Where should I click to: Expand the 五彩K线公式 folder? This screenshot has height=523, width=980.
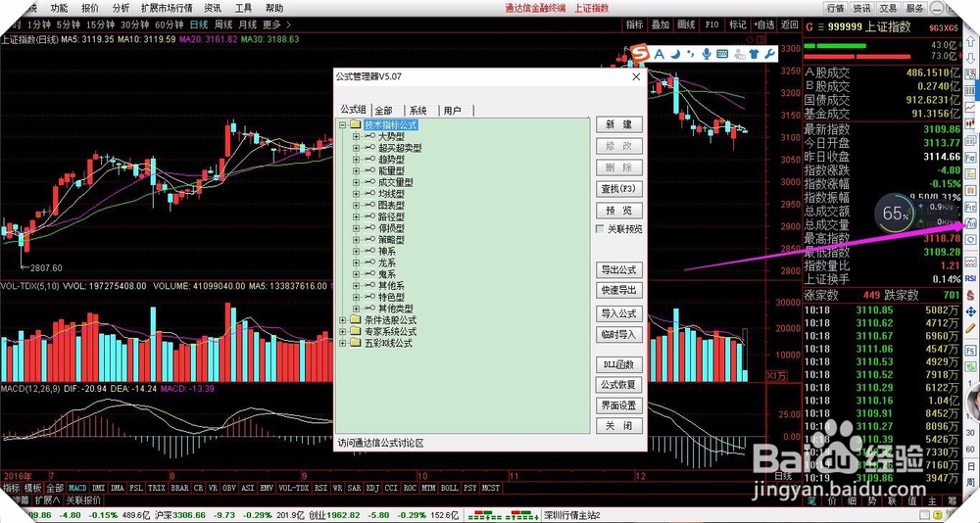click(x=342, y=343)
